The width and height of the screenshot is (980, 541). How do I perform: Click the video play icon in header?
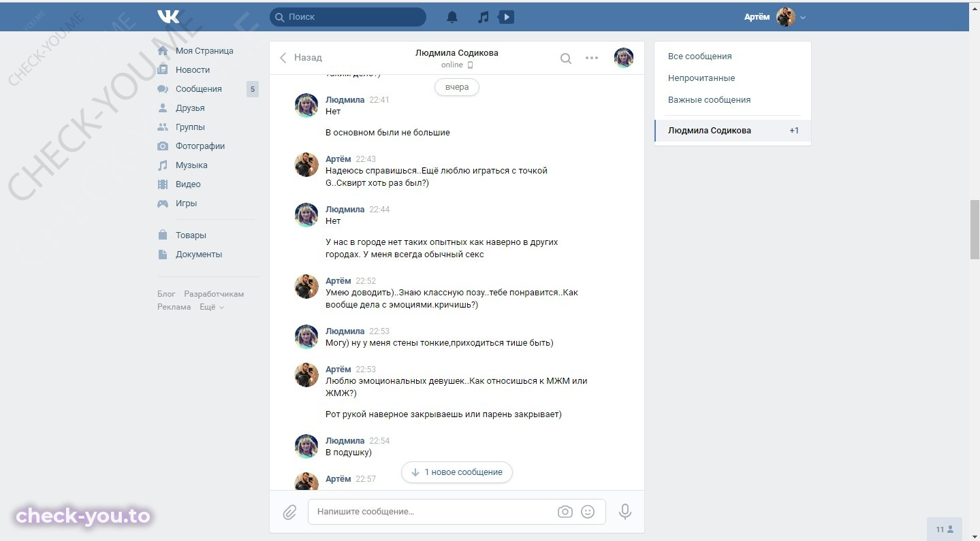pos(506,17)
